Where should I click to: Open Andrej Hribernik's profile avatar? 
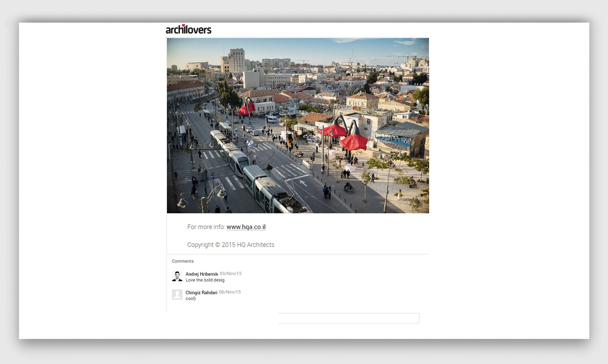(x=177, y=276)
